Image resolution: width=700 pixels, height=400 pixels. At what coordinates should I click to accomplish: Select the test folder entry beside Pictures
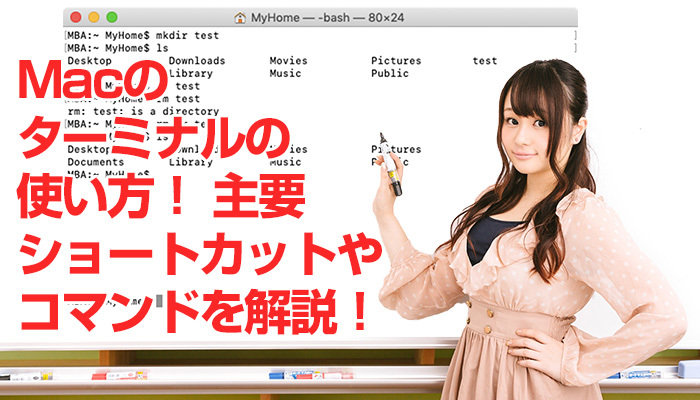[x=485, y=61]
